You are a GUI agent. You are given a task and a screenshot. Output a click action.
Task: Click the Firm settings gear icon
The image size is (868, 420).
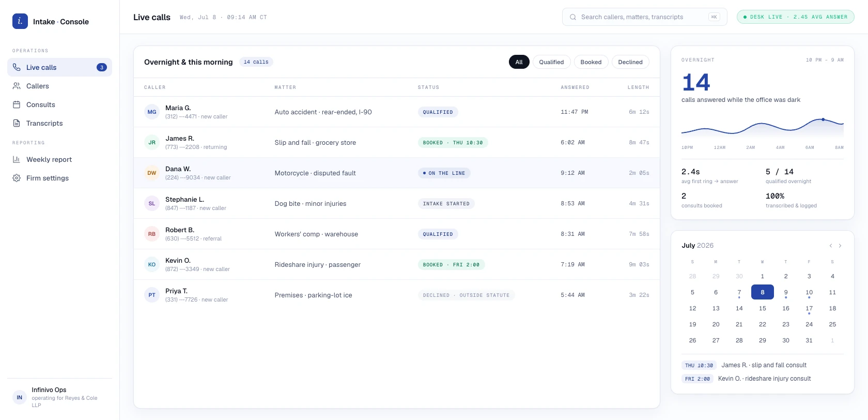(17, 178)
